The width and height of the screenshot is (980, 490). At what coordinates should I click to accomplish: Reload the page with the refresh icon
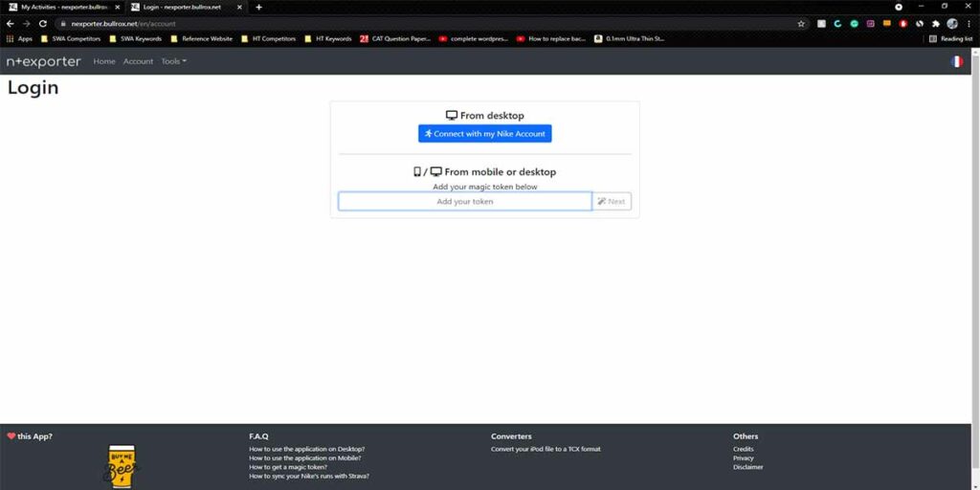(x=43, y=23)
